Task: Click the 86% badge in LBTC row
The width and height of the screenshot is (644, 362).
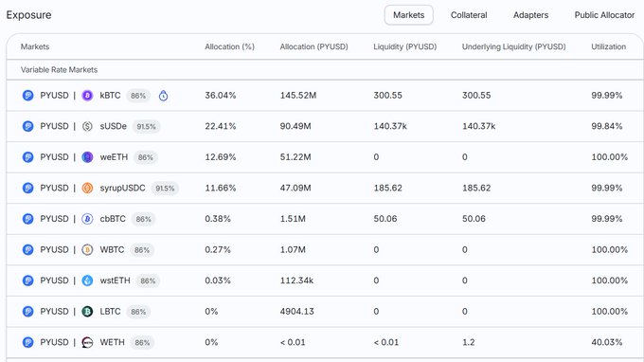Action: tap(138, 312)
